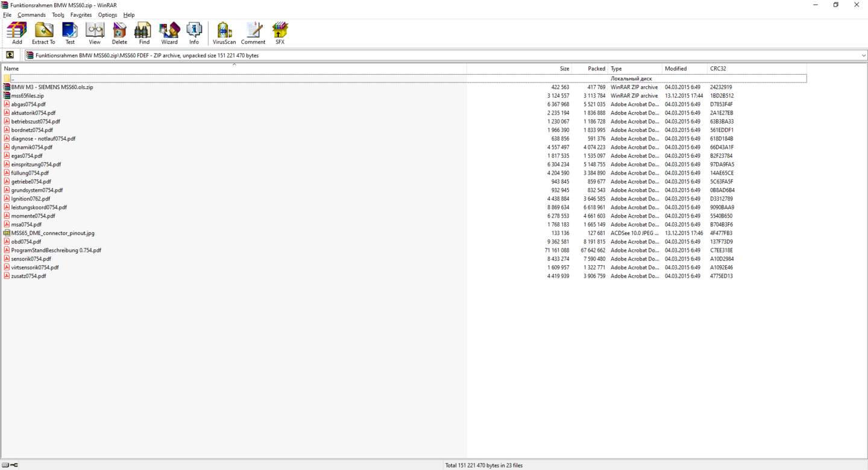Select ProgramStandBeschreibung 0.754.pdf
Screen dimensions: 868x470
[56, 250]
